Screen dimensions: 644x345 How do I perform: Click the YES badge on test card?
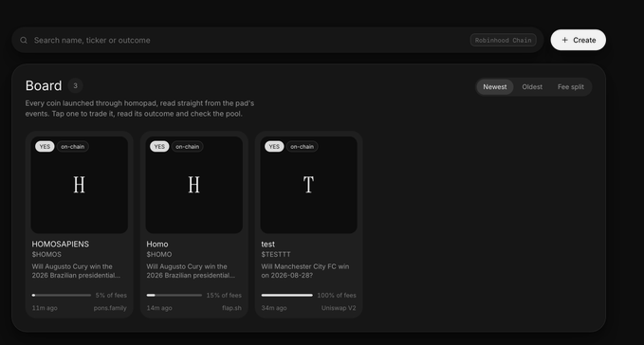274,147
